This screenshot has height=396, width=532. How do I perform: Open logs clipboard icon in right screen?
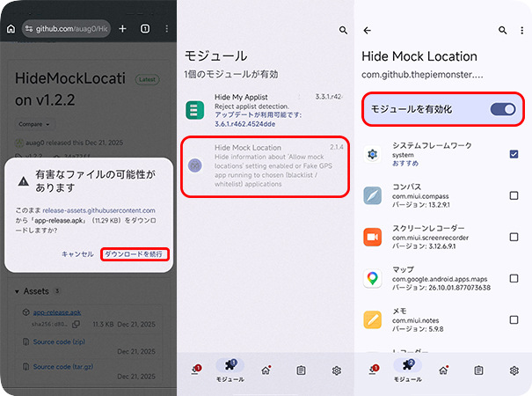[478, 370]
